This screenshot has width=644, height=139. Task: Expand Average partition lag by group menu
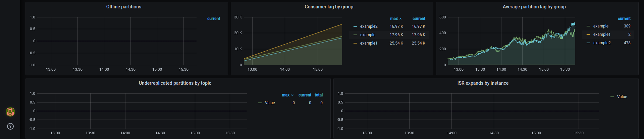click(x=534, y=7)
